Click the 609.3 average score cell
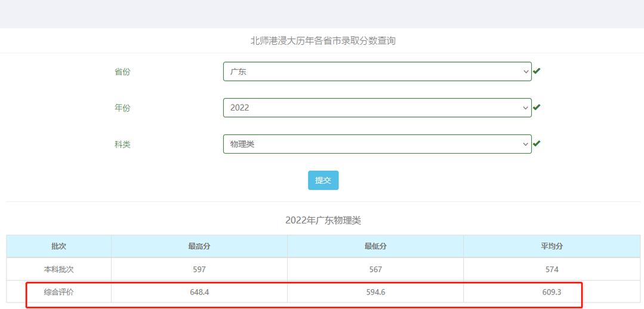 pyautogui.click(x=551, y=292)
